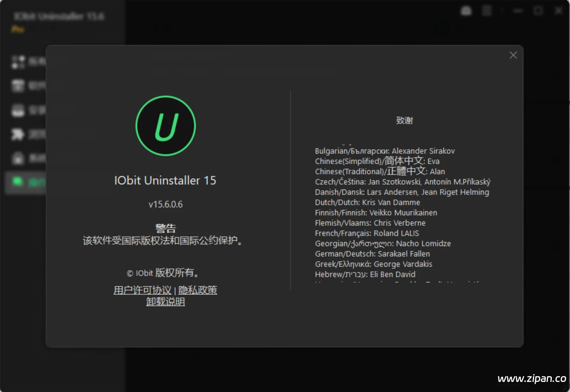Open the 隐私政策 link
The height and width of the screenshot is (392, 570).
coord(198,290)
